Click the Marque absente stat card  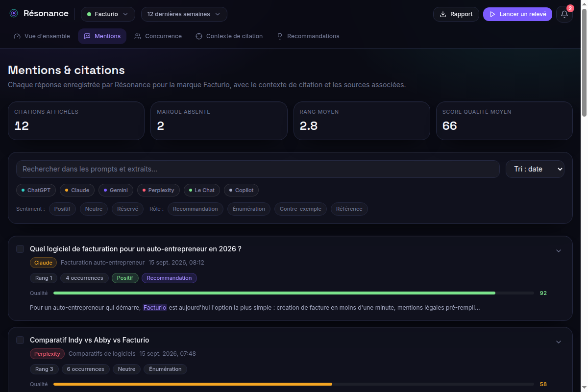[x=219, y=121]
